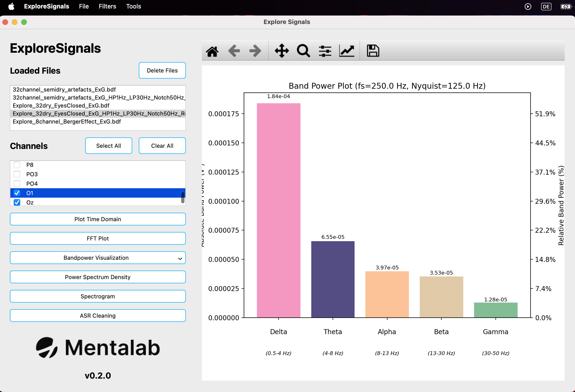The height and width of the screenshot is (392, 575).
Task: Click the Power Spectrum Density button
Action: (x=98, y=277)
